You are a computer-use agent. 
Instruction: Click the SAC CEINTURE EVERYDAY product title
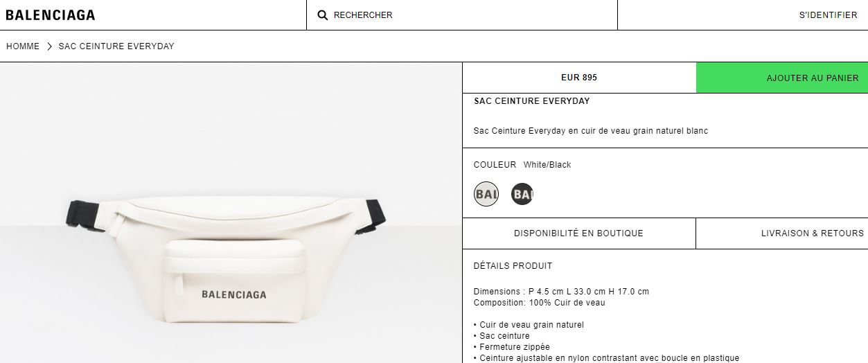(532, 101)
